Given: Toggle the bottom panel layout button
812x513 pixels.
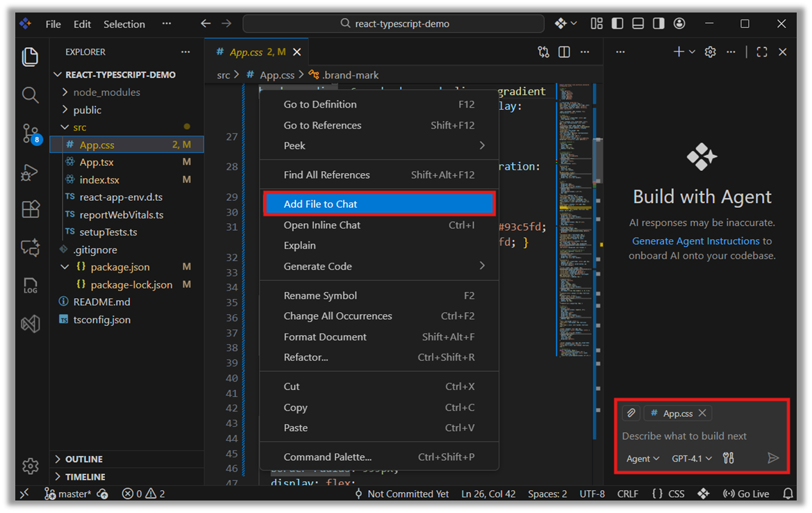Looking at the screenshot, I should point(638,24).
